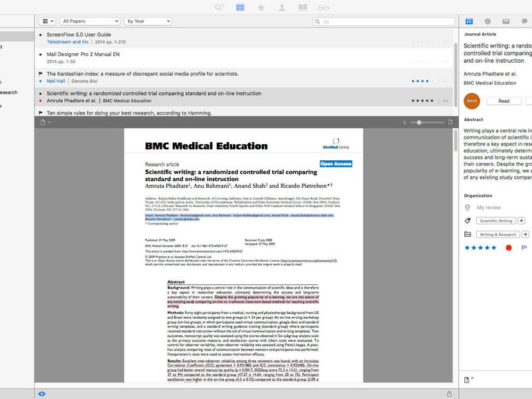The image size is (532, 399).
Task: Open the All Papers filter dropdown
Action: coord(90,21)
